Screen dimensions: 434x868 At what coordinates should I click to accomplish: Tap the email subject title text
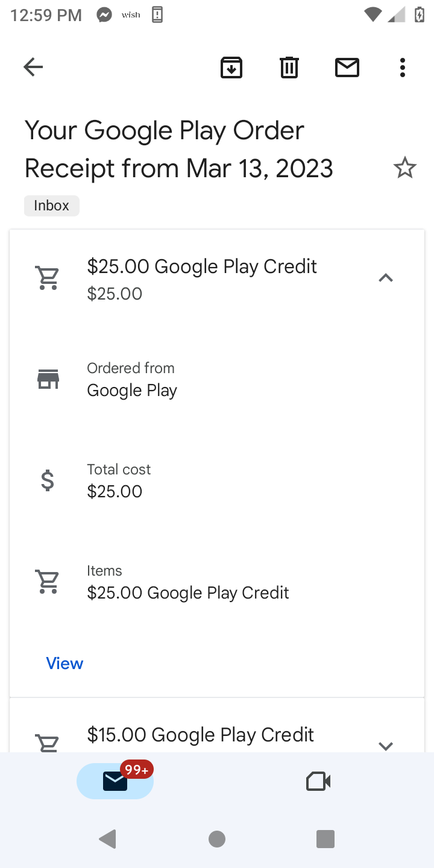178,149
